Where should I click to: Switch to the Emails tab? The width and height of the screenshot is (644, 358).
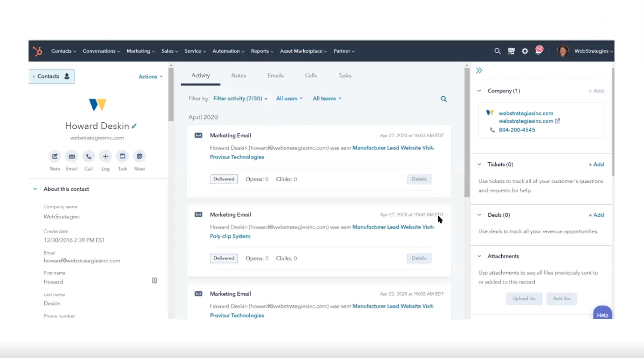coord(276,75)
